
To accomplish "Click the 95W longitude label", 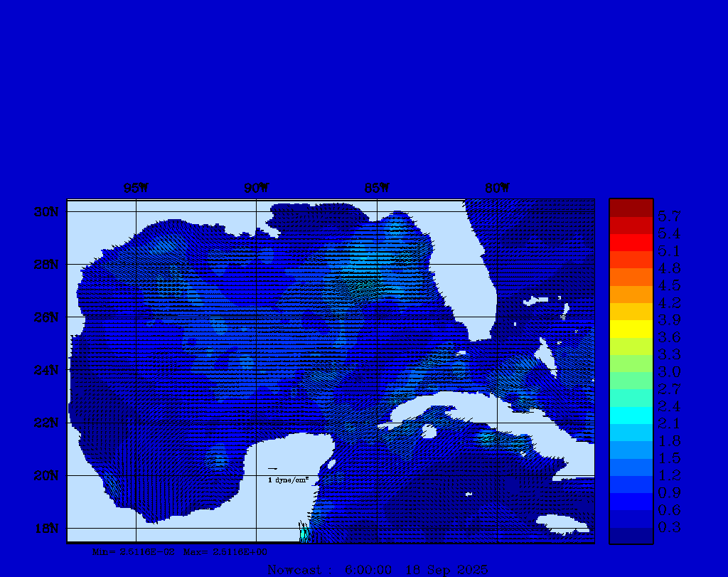I will [136, 189].
